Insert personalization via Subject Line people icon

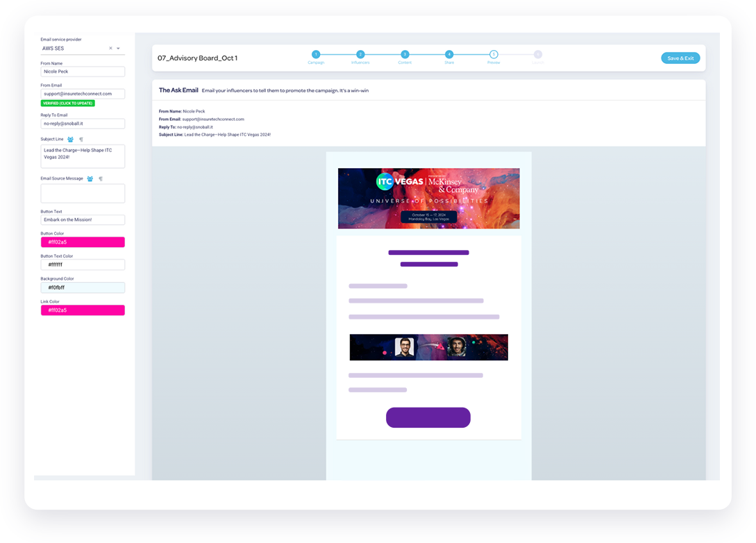pos(70,140)
